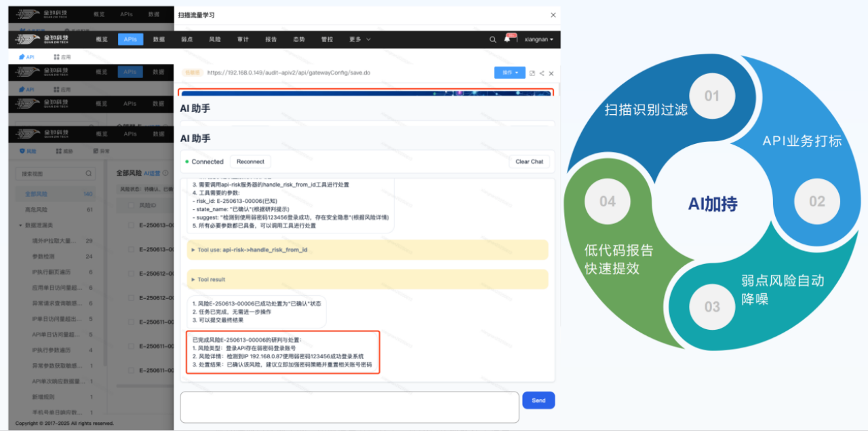Click the open-in-new-window icon beside 操作
868x431 pixels.
(x=532, y=73)
